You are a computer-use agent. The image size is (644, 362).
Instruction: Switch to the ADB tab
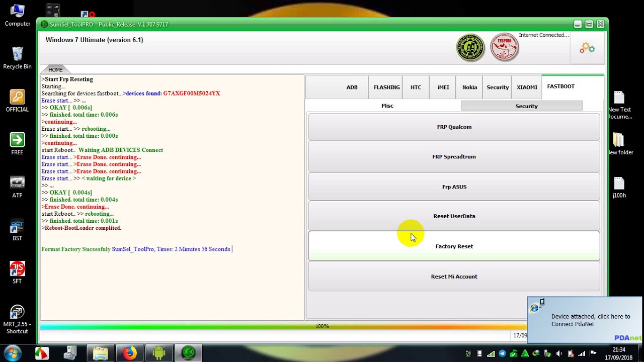click(x=352, y=87)
